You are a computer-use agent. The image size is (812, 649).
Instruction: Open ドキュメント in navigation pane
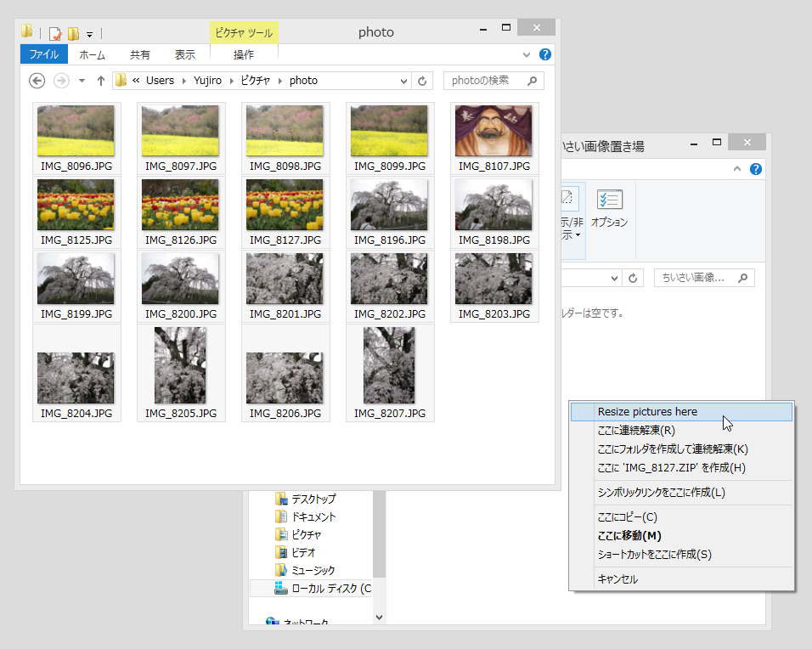(x=313, y=517)
